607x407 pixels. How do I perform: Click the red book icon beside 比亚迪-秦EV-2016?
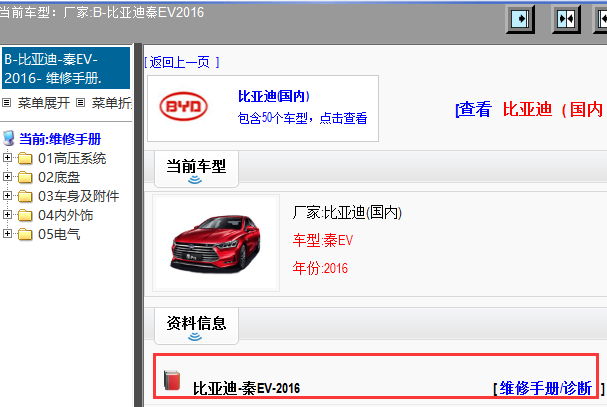click(172, 380)
